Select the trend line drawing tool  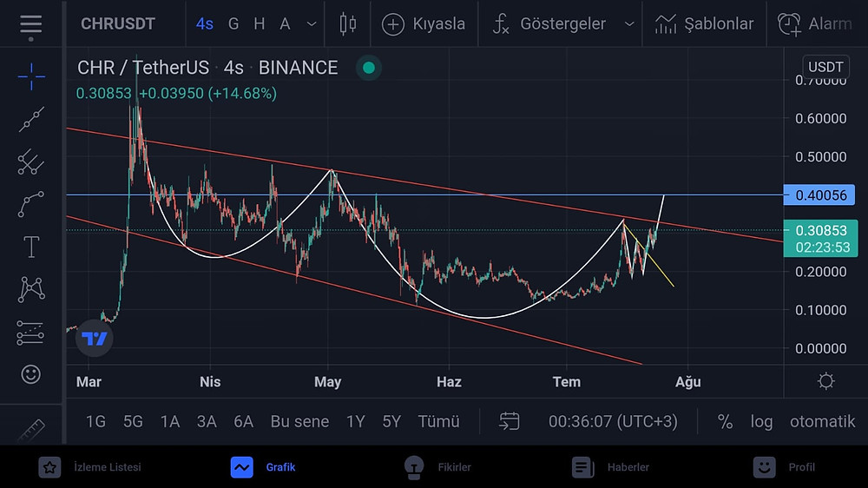coord(31,119)
